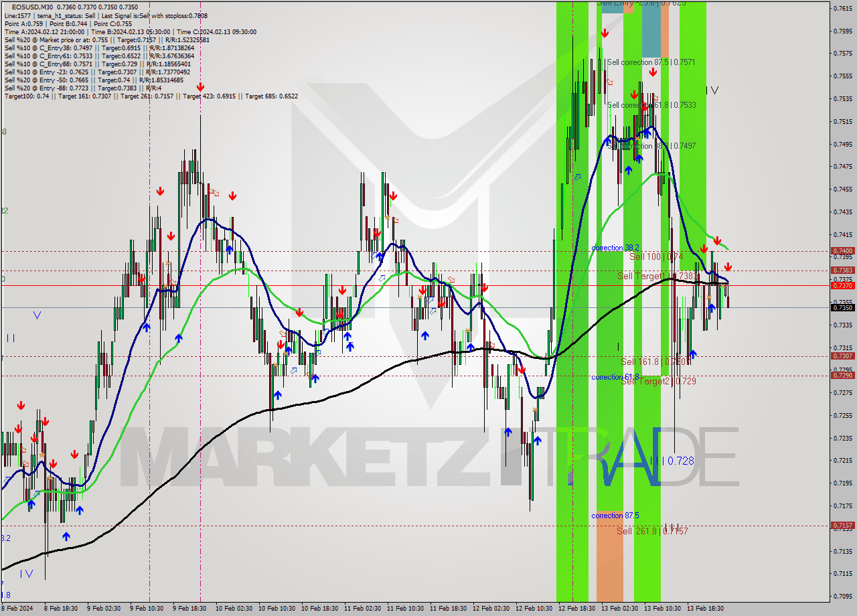
Task: Click the 0.7615 price scale label
Action: pos(843,8)
